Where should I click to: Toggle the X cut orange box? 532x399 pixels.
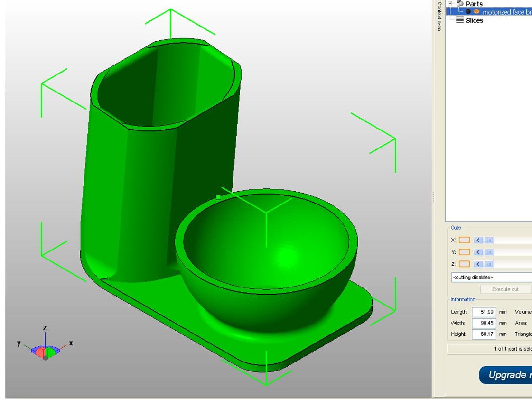[464, 240]
